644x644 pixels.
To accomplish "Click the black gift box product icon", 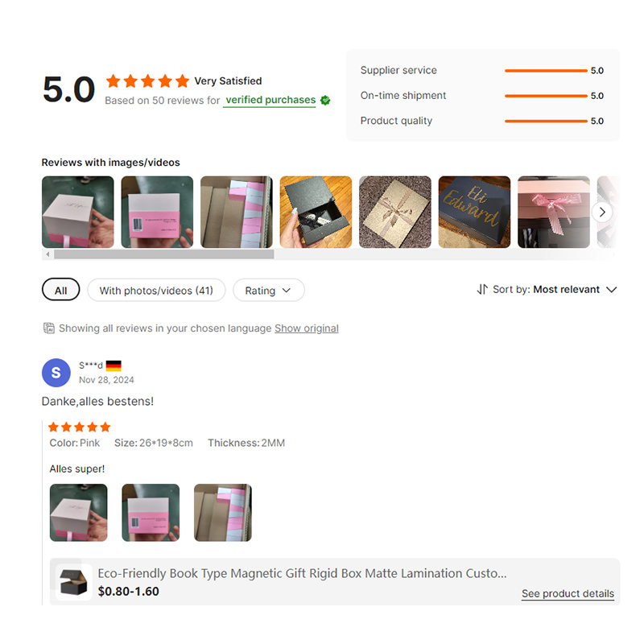I will pyautogui.click(x=73, y=582).
